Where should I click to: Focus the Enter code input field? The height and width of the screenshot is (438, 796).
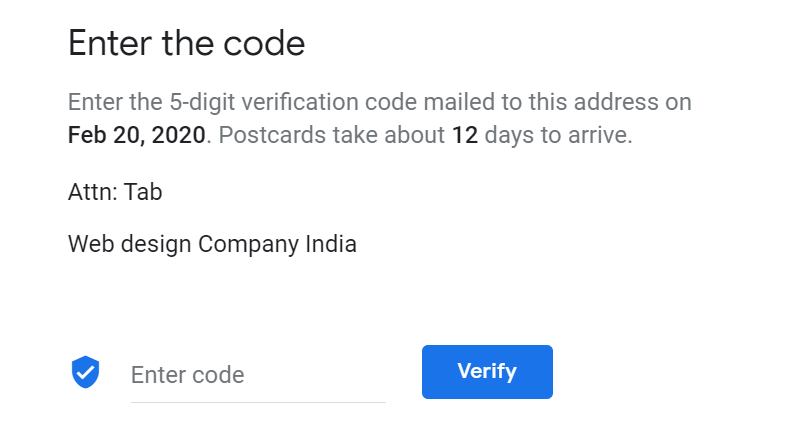258,375
